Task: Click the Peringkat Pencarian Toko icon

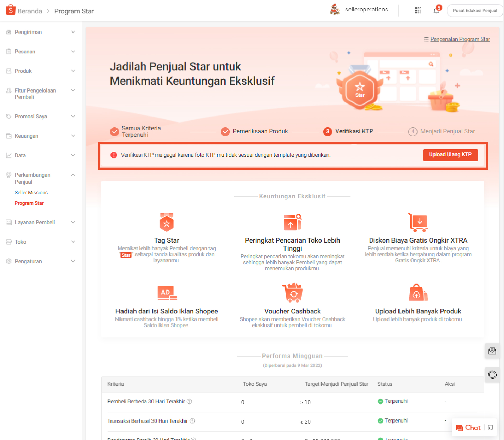Action: pos(292,222)
